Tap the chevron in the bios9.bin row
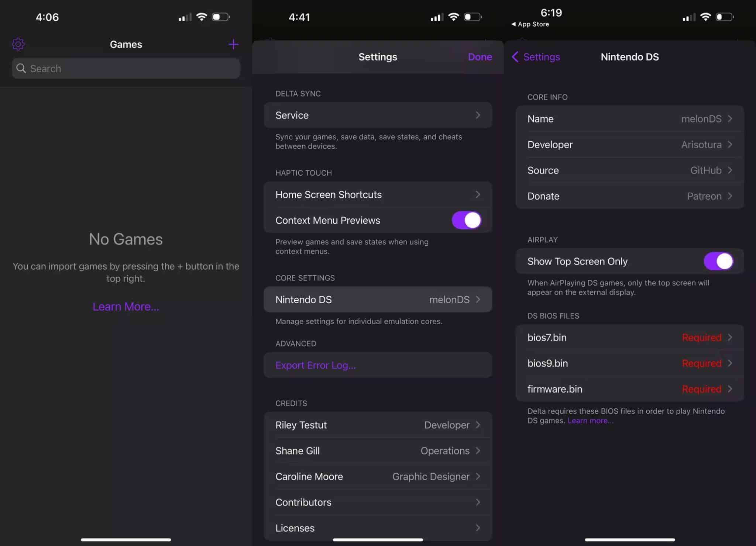The image size is (756, 546). click(x=730, y=363)
